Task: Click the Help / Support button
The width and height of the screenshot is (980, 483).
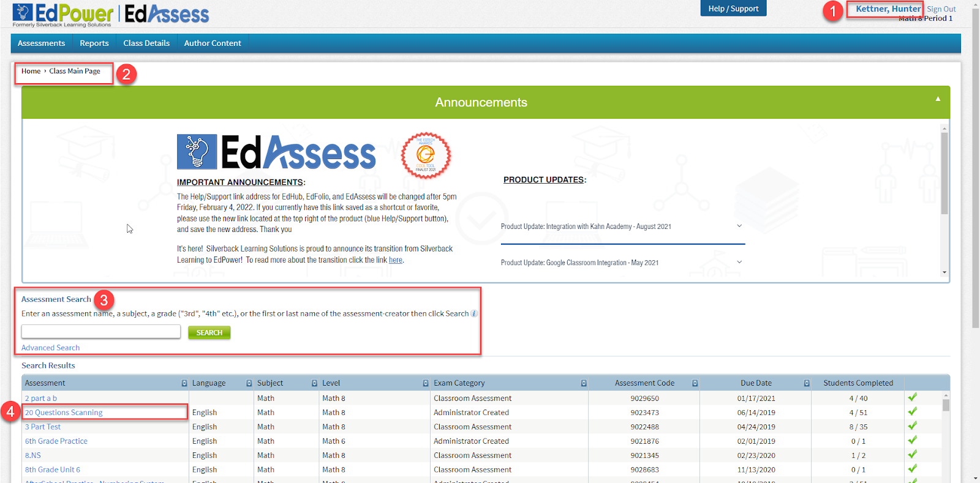Action: click(733, 9)
